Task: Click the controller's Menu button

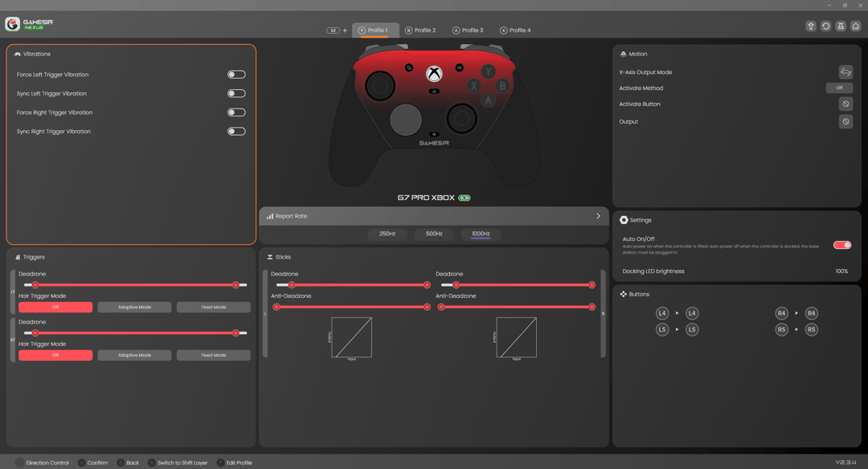Action: pyautogui.click(x=459, y=67)
